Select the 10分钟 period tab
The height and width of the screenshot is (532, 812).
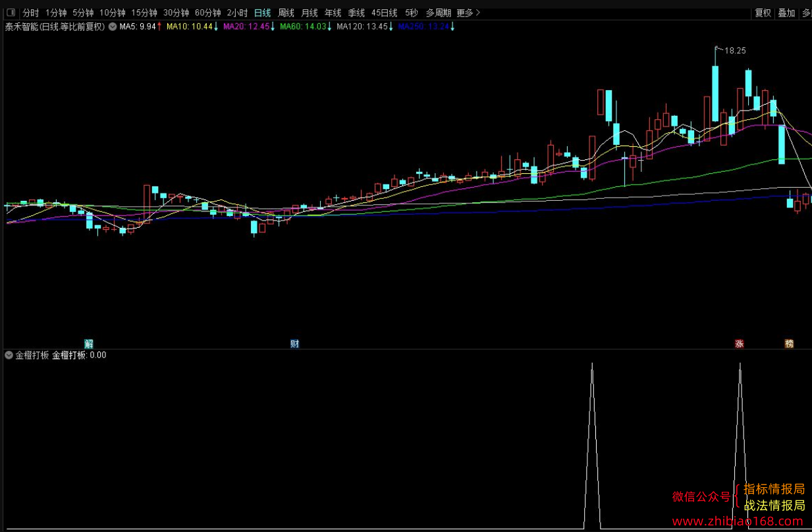tap(113, 13)
